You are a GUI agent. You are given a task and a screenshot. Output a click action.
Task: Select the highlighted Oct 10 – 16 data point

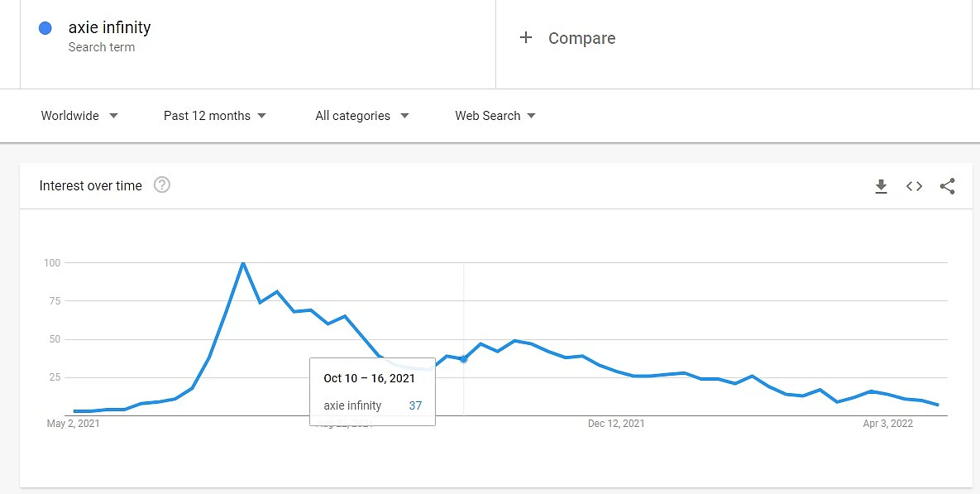(x=463, y=359)
